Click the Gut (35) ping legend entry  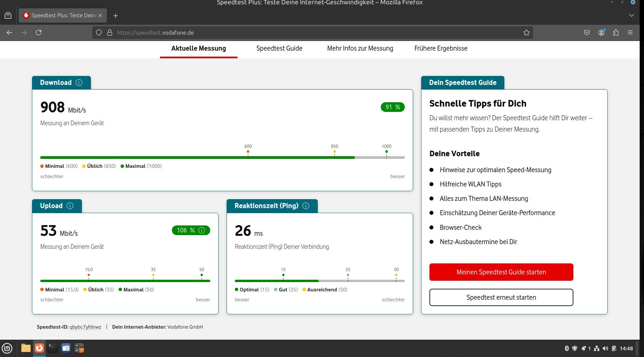286,290
